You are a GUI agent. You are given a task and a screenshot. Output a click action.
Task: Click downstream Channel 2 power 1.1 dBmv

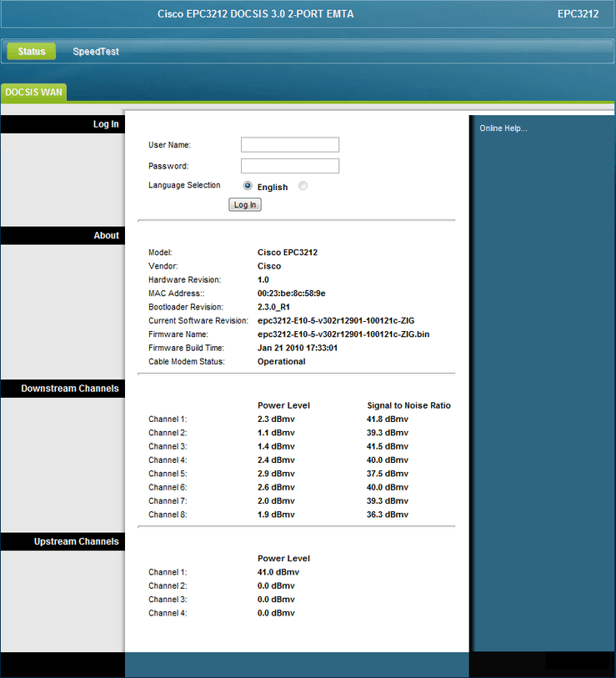click(276, 433)
